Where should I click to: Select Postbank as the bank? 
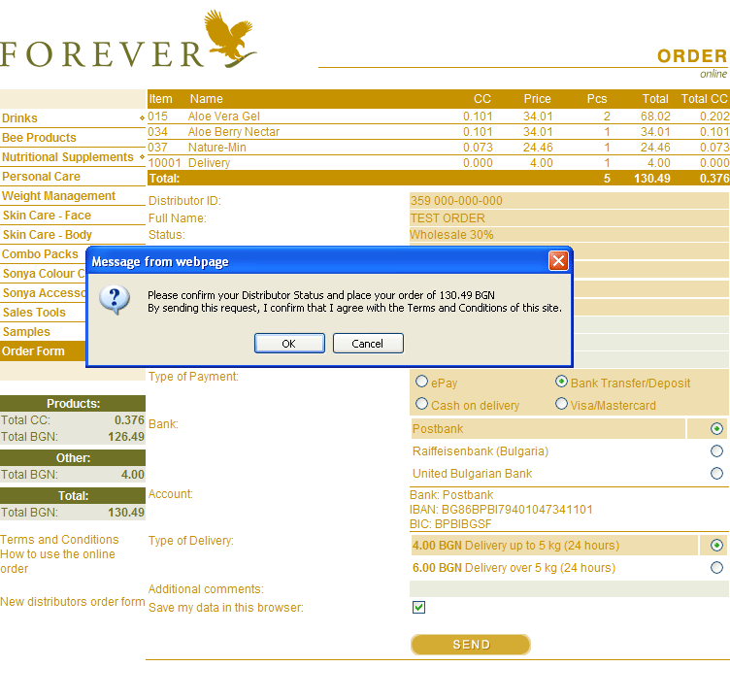click(x=716, y=428)
